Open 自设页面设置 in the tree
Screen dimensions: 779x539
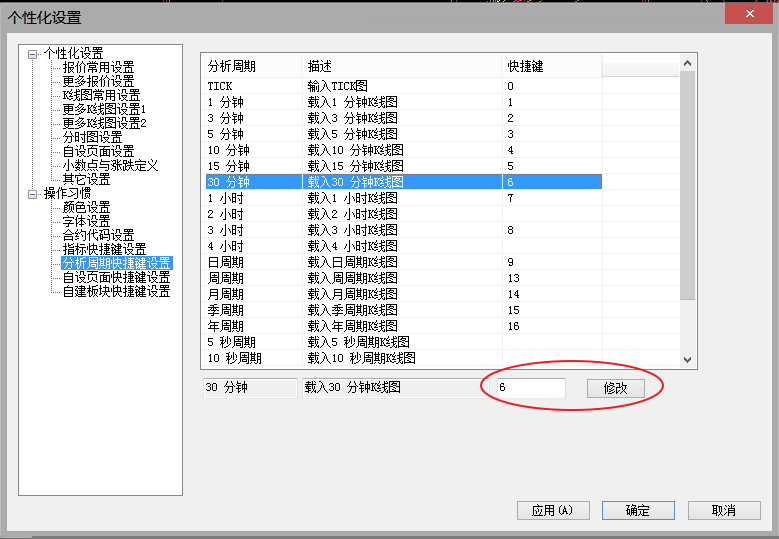[98, 151]
